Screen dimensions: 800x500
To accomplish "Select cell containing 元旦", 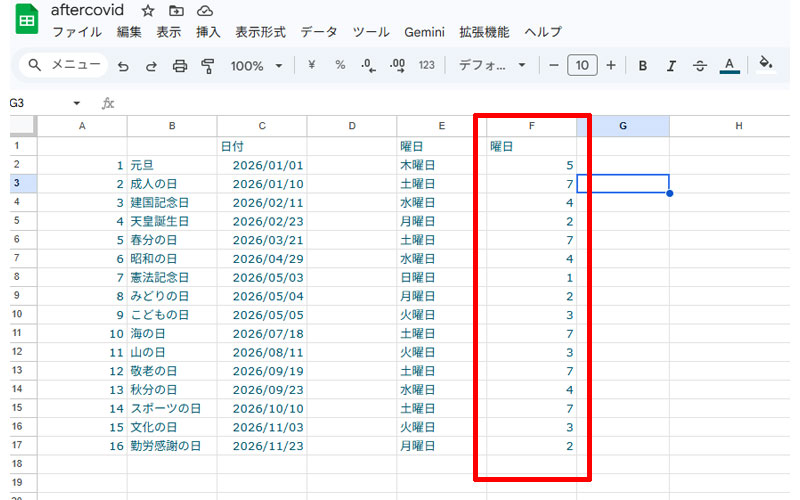I will 172,165.
